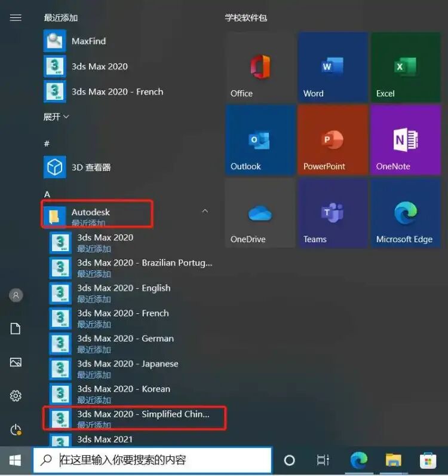This screenshot has width=448, height=476.
Task: Click the 最近添加 section header
Action: click(x=61, y=17)
